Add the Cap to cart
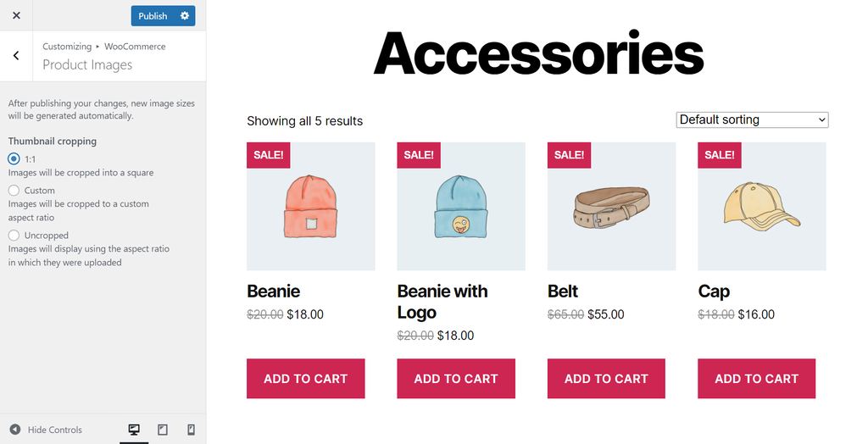Viewport: 868px width, 444px height. pos(756,379)
